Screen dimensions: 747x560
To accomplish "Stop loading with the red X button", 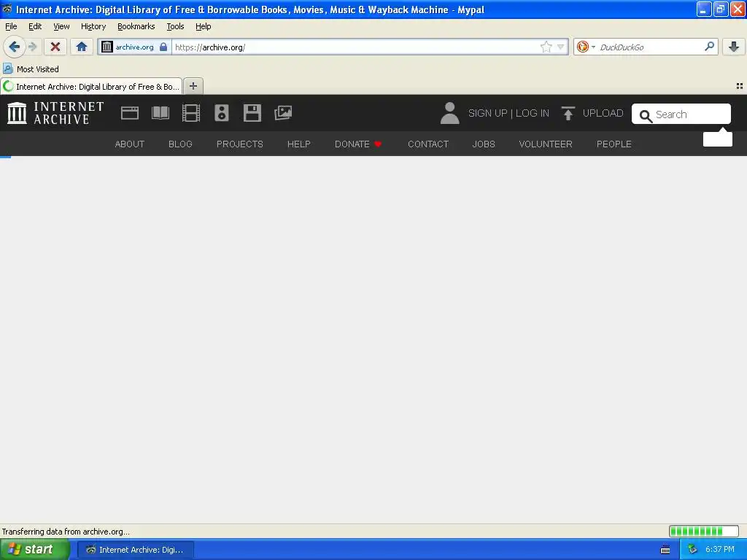I will 55,47.
